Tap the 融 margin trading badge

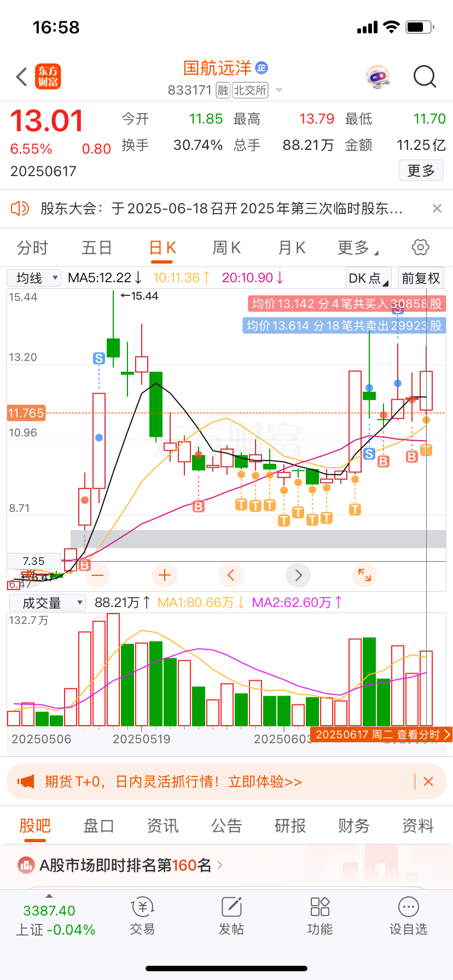pyautogui.click(x=223, y=90)
